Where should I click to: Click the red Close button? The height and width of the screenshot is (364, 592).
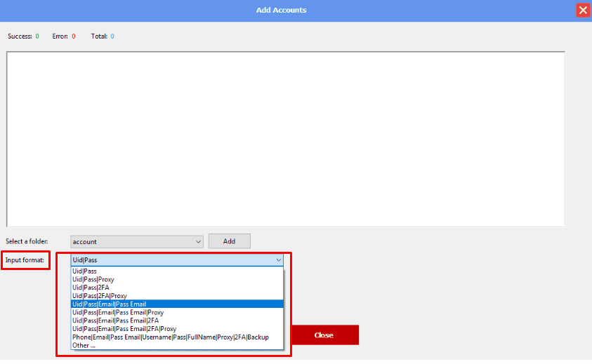point(324,335)
